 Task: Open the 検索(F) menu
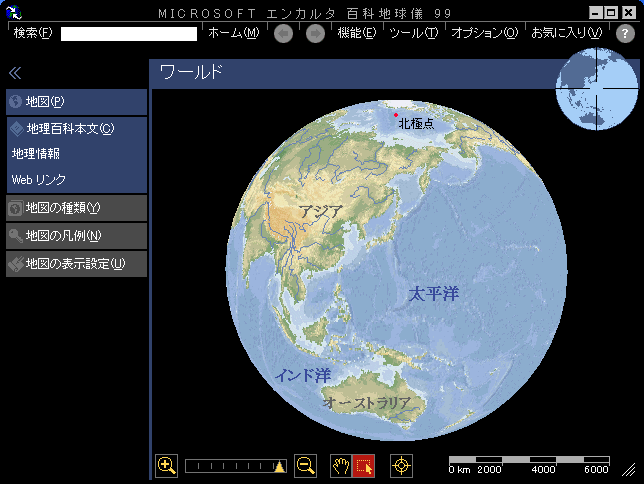coord(33,32)
